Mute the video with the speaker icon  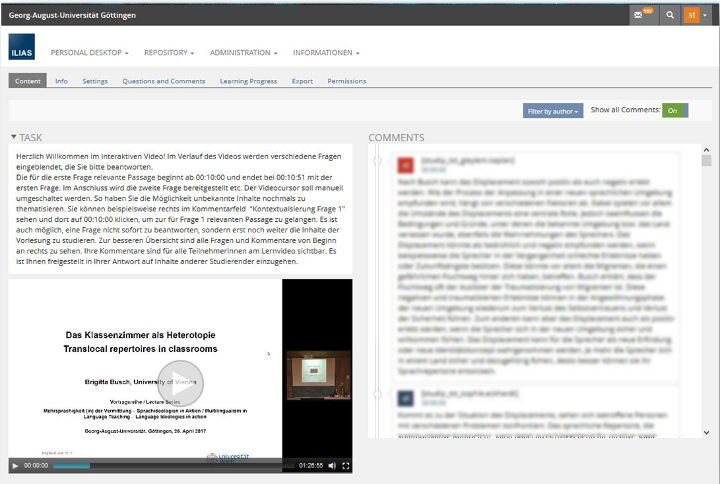tap(332, 466)
